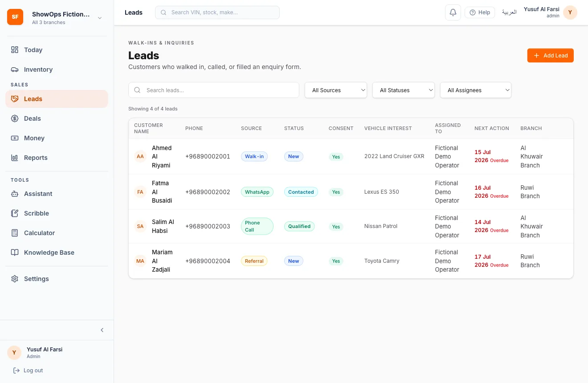Click the Scribble pencil icon
Image resolution: width=588 pixels, height=383 pixels.
click(15, 213)
